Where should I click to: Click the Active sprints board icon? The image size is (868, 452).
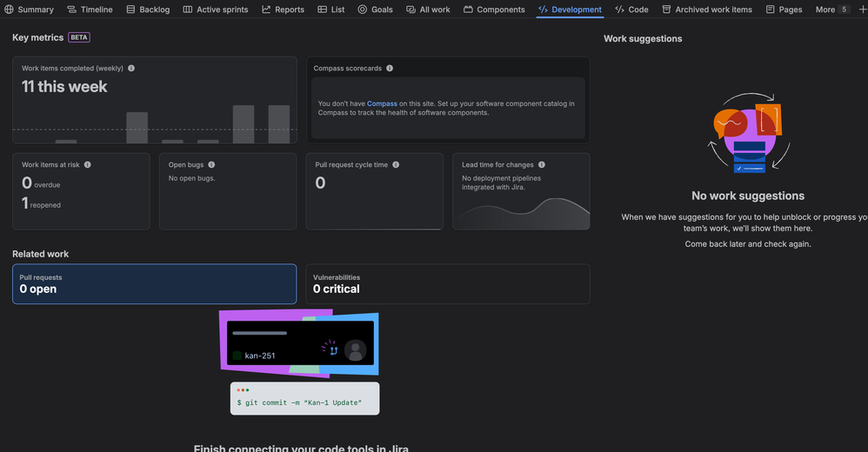[x=188, y=10]
